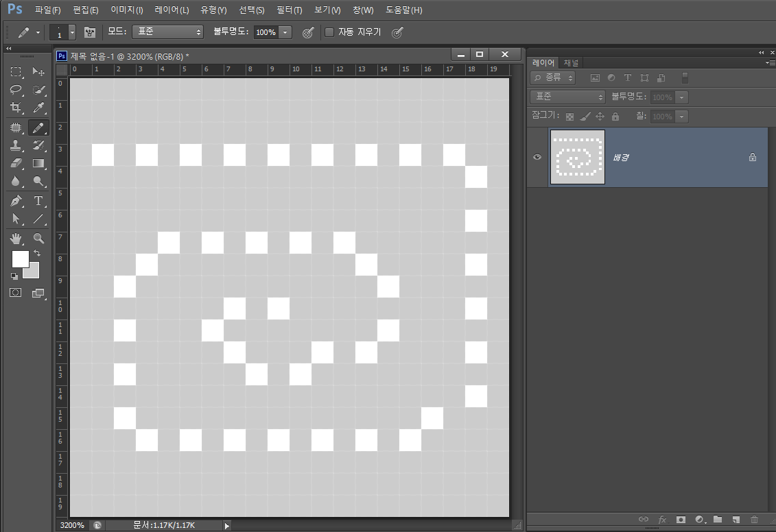Select the Path Selection arrow tool

pos(16,219)
